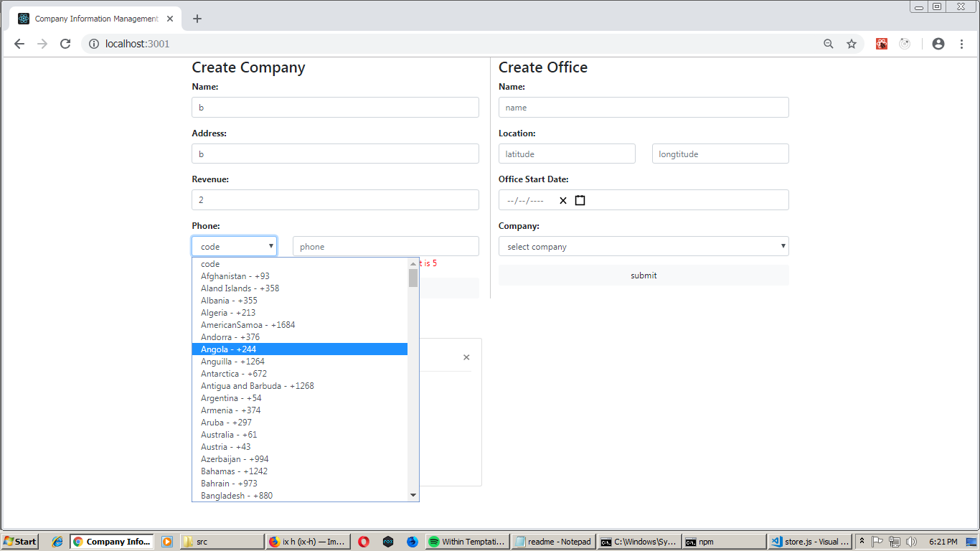Click the company Address field
The width and height of the screenshot is (980, 551).
(335, 154)
